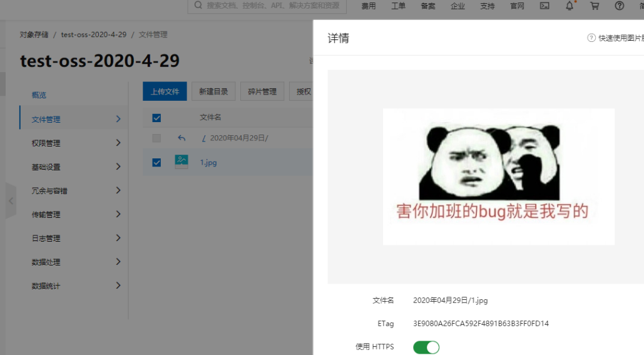644x355 pixels.
Task: Turn off the 使用 HTTPS switch
Action: point(426,347)
